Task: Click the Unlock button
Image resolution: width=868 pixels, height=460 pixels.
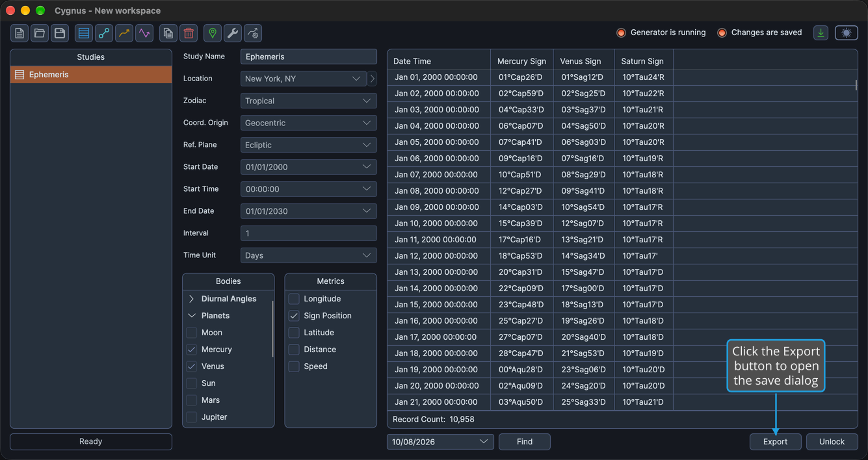Action: click(x=832, y=442)
